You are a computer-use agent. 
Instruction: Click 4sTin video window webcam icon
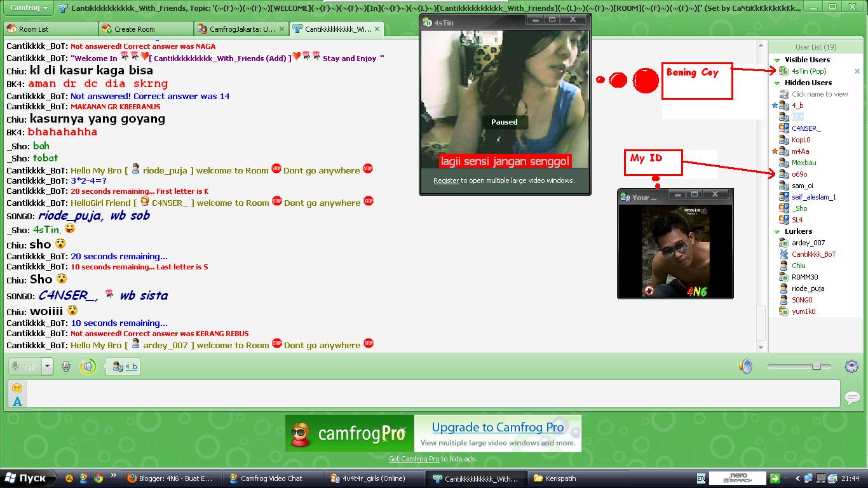point(428,23)
